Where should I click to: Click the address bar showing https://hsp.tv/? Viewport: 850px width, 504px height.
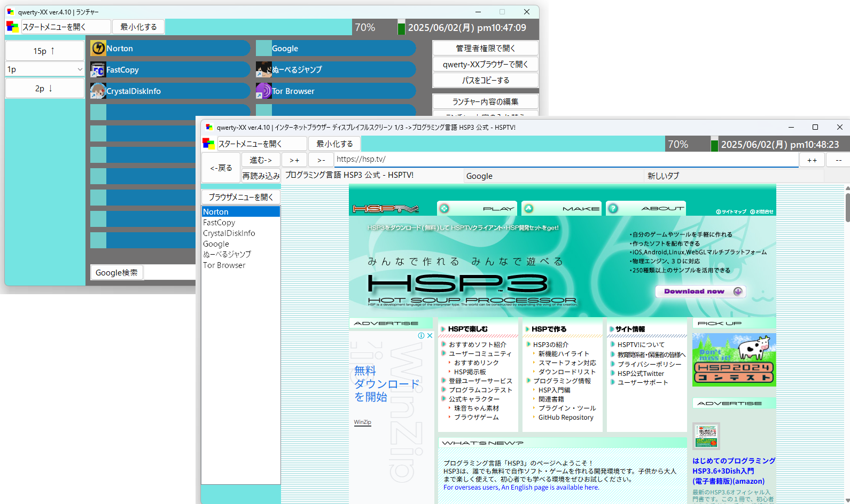[566, 159]
